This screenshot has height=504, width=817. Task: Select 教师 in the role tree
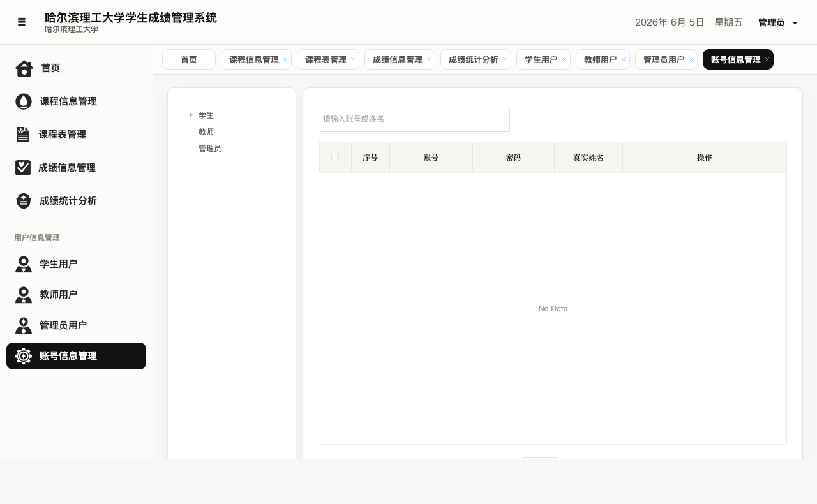(206, 132)
